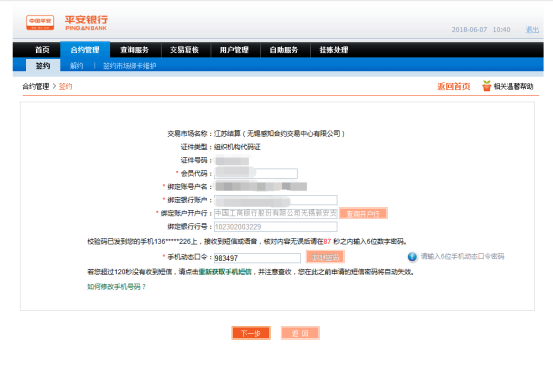Click the blue info icon beside password hint
The image size is (553, 367).
(x=412, y=257)
